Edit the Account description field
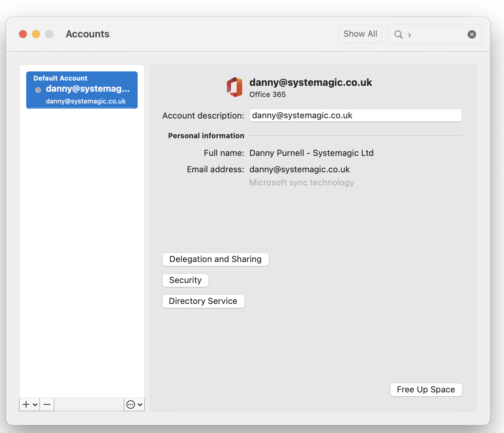 point(356,115)
